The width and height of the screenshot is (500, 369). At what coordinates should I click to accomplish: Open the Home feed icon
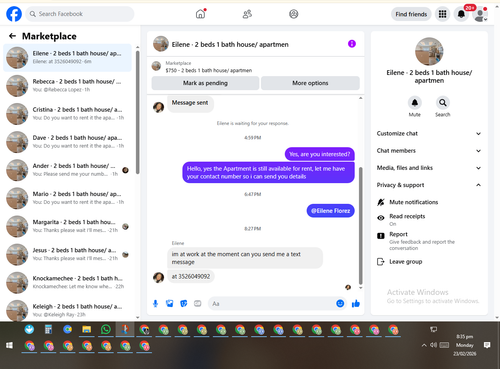(x=200, y=14)
